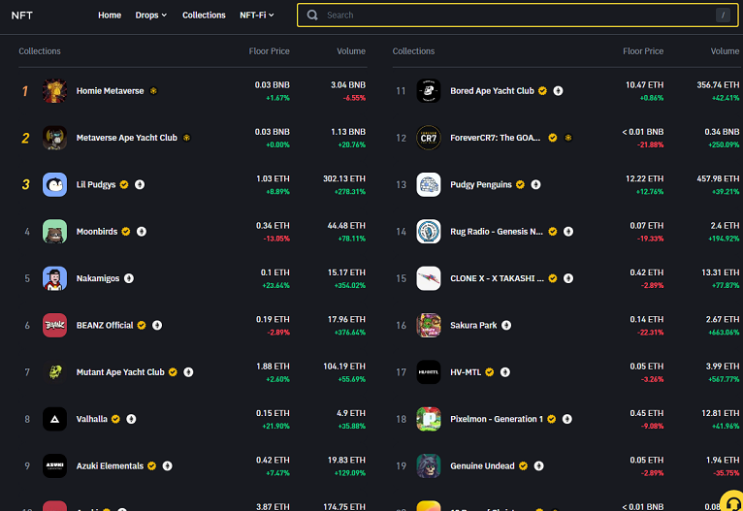Click the slash shortcut badge in search

723,15
